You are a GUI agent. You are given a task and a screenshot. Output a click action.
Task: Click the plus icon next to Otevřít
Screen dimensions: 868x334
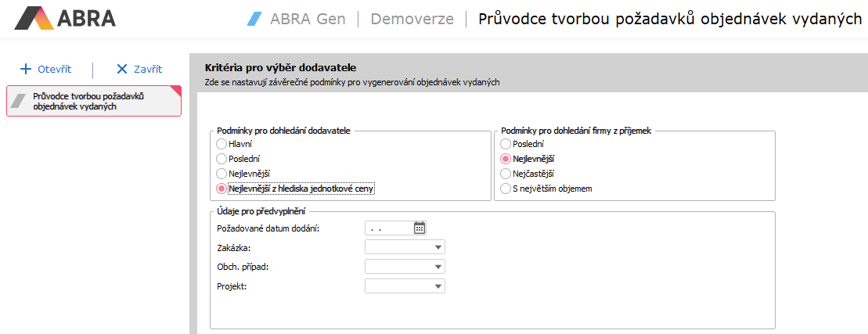[25, 69]
